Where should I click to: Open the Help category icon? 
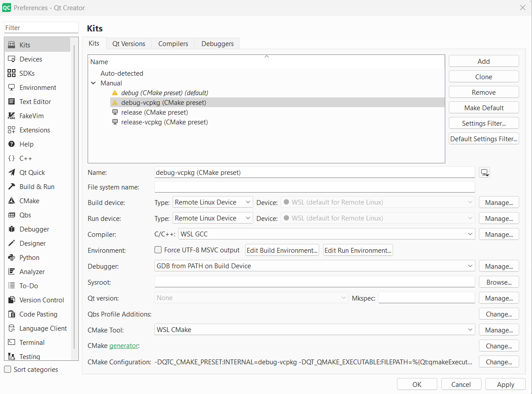(x=12, y=144)
